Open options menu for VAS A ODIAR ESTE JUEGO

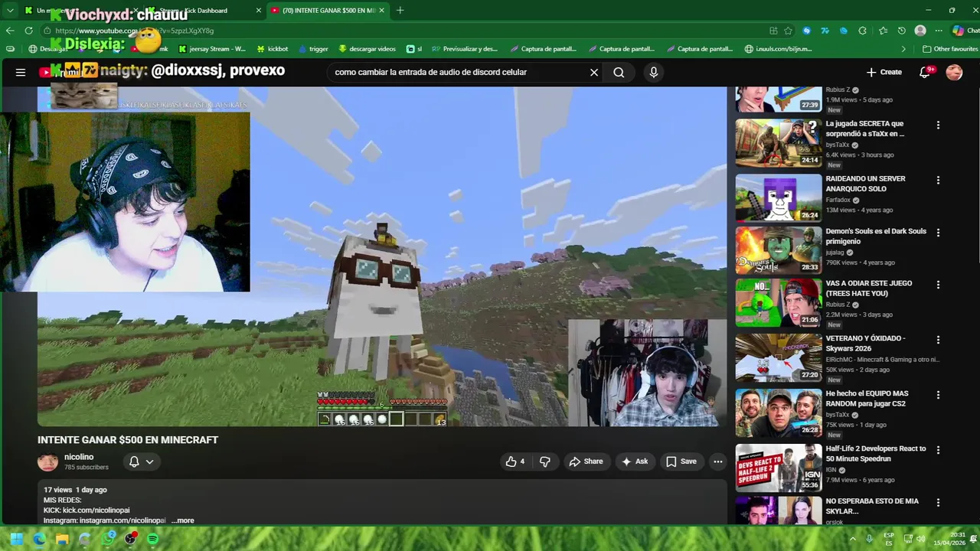tap(938, 285)
